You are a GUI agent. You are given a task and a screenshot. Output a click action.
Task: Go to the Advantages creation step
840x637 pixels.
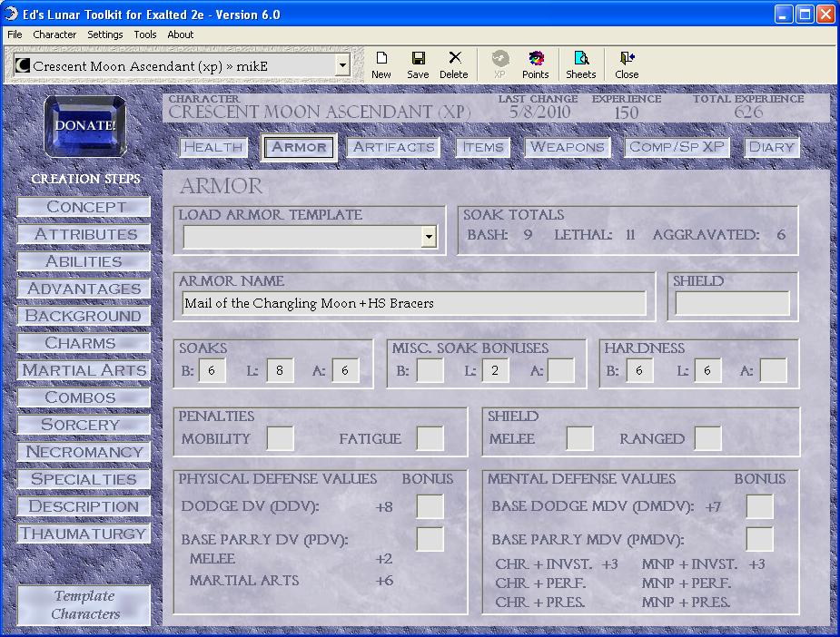tap(84, 289)
